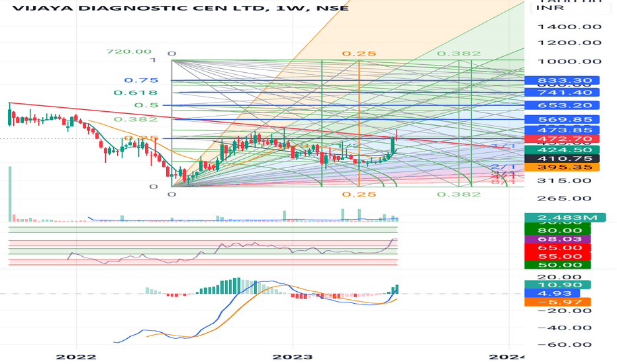
Task: Click the green 50.00 RSI level tag
Action: [x=558, y=265]
